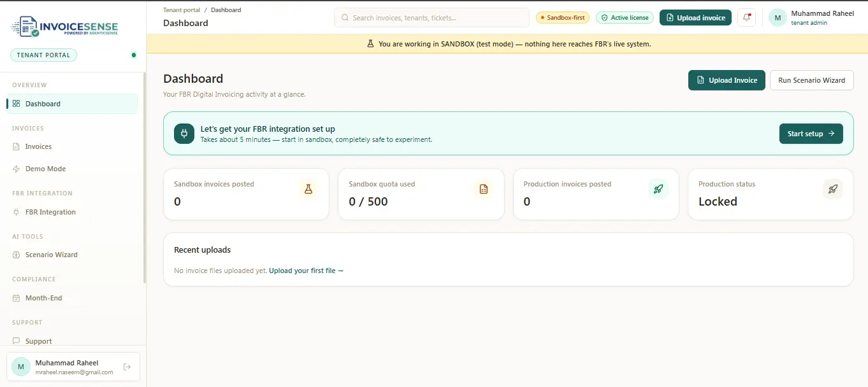Click the Upload invoice button in header
868x387 pixels.
point(695,18)
